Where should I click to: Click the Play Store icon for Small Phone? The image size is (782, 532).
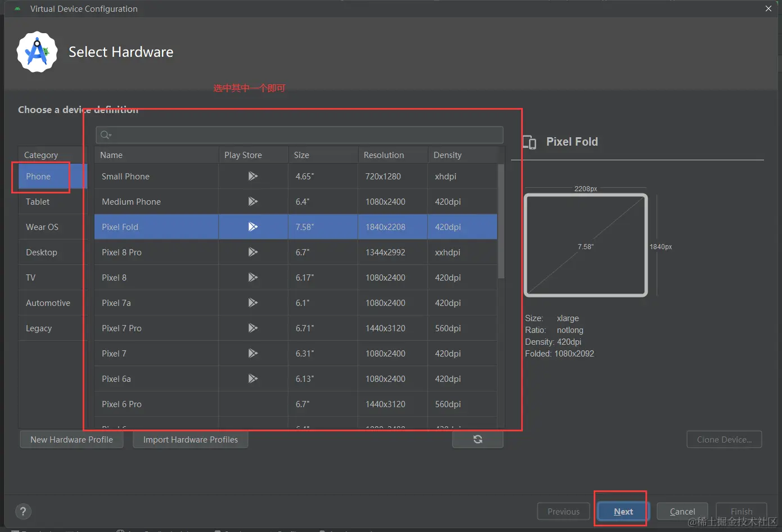pos(253,176)
